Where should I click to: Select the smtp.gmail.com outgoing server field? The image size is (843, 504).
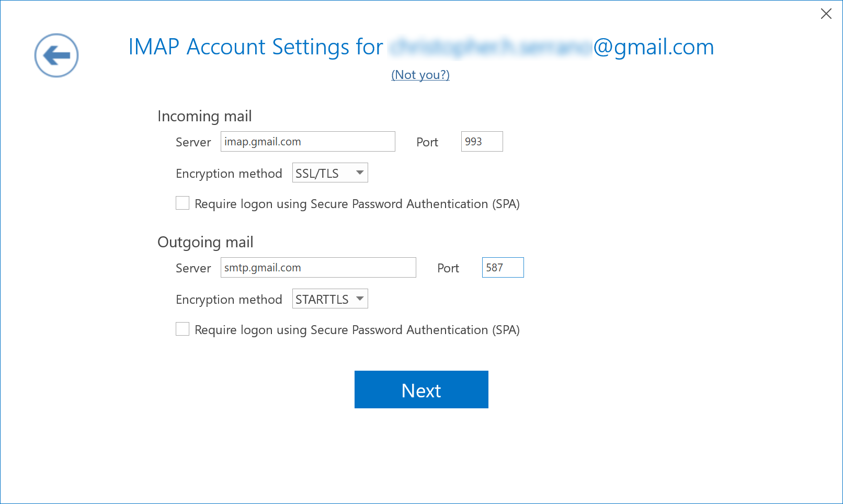point(318,268)
